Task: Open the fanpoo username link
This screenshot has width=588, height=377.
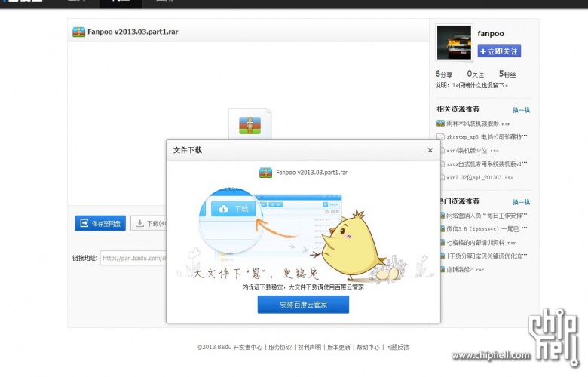Action: 491,33
